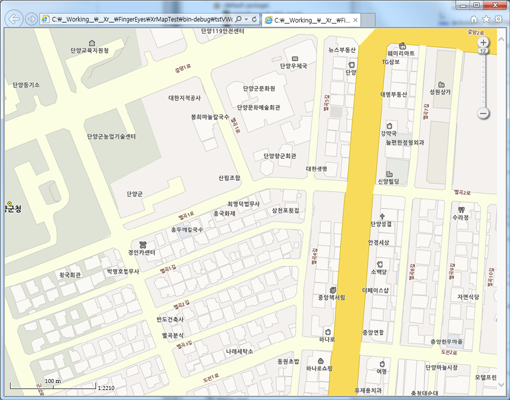The image size is (510, 400).
Task: Click the mart icon above TG삼보
Action: (x=402, y=46)
